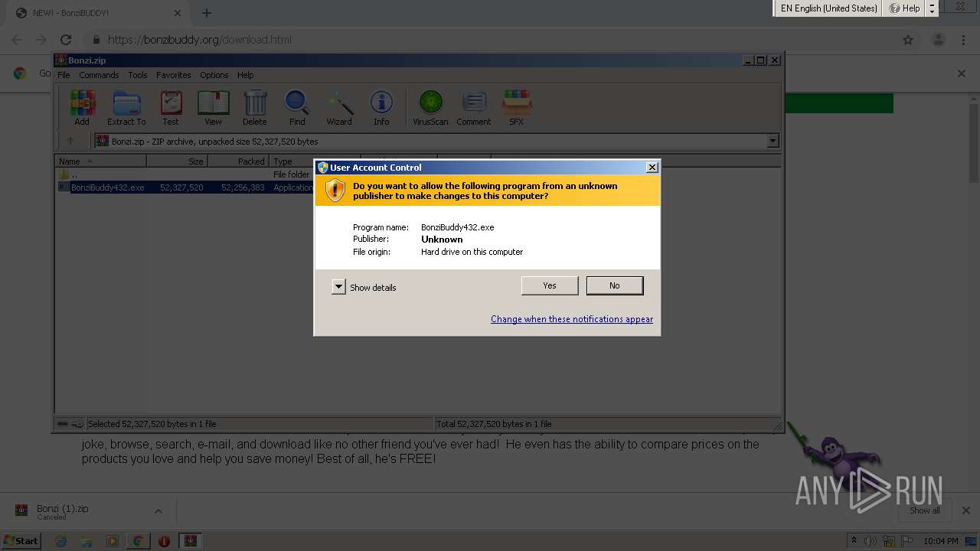This screenshot has height=551, width=980.
Task: Click the Delete trash icon
Action: click(255, 108)
